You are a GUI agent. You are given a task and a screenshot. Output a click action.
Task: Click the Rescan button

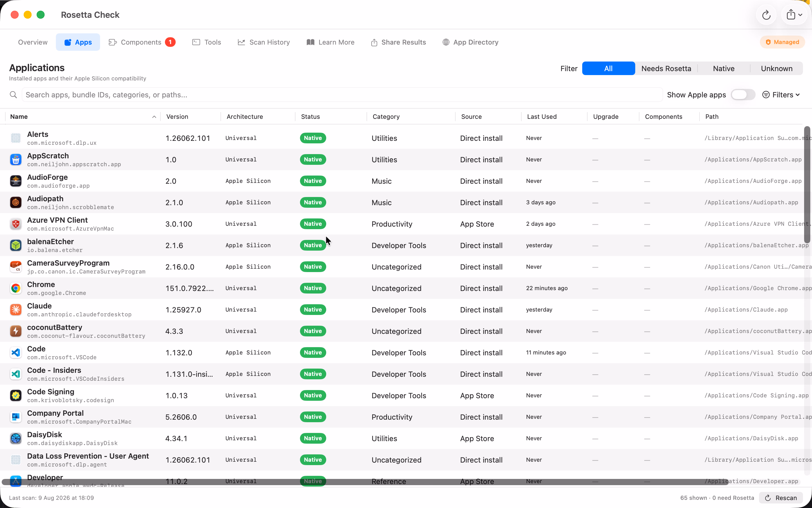tap(781, 498)
